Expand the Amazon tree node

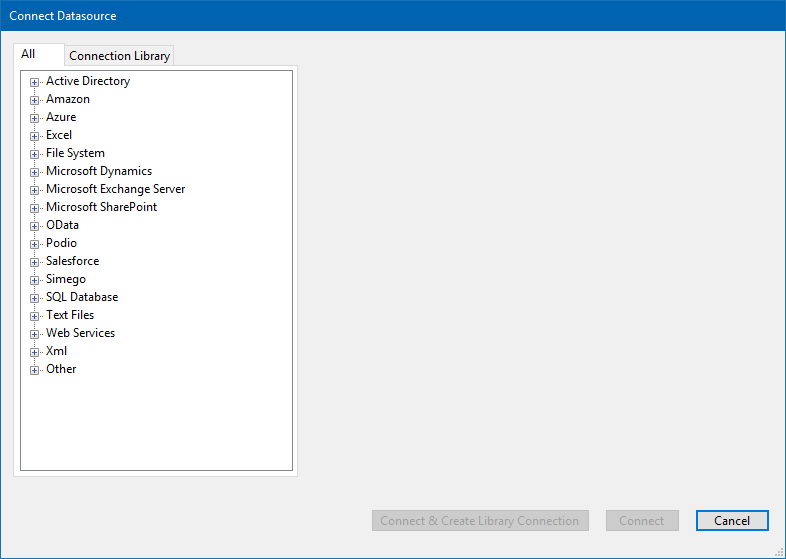pos(34,100)
